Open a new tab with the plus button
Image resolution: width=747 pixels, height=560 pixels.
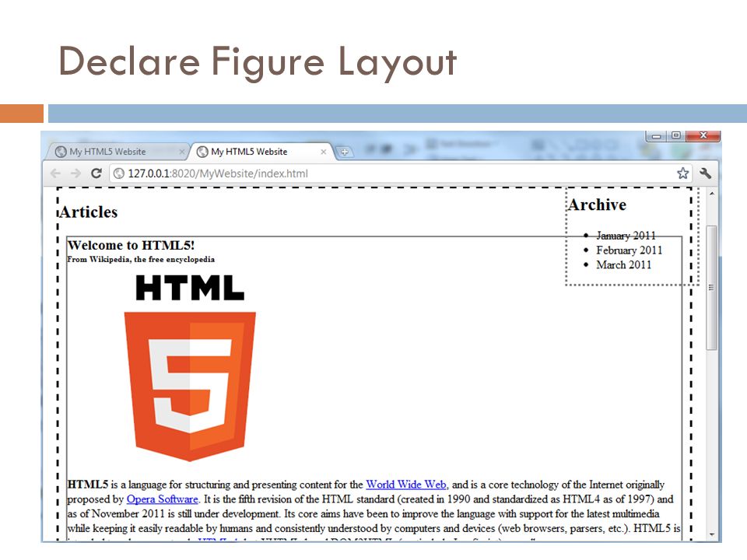[345, 152]
